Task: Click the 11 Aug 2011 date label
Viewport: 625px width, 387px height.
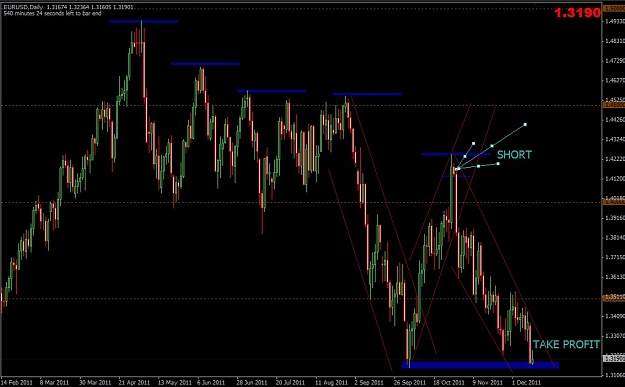Action: click(332, 383)
